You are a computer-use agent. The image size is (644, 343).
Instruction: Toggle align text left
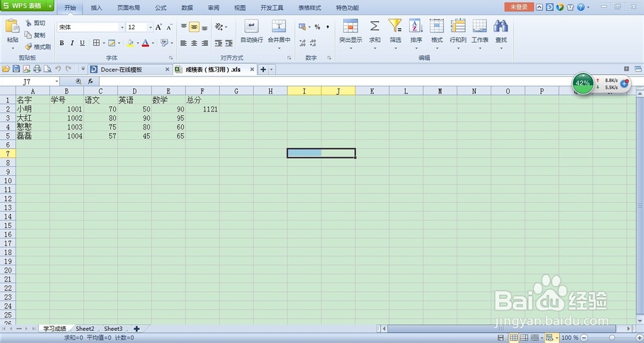click(184, 43)
